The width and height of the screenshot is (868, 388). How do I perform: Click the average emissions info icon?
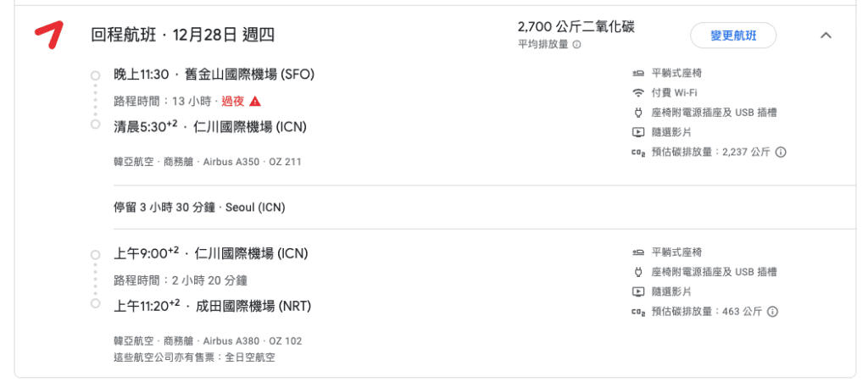pos(576,44)
